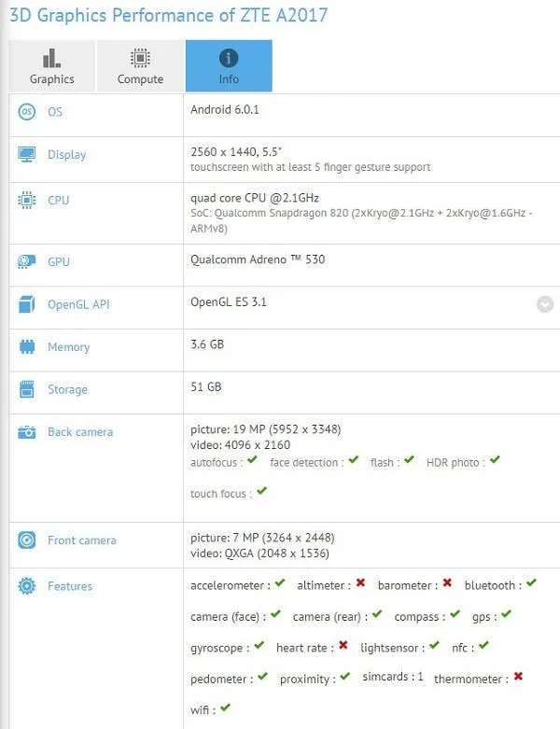The image size is (560, 729).
Task: Select the Info tab
Action: tap(229, 66)
